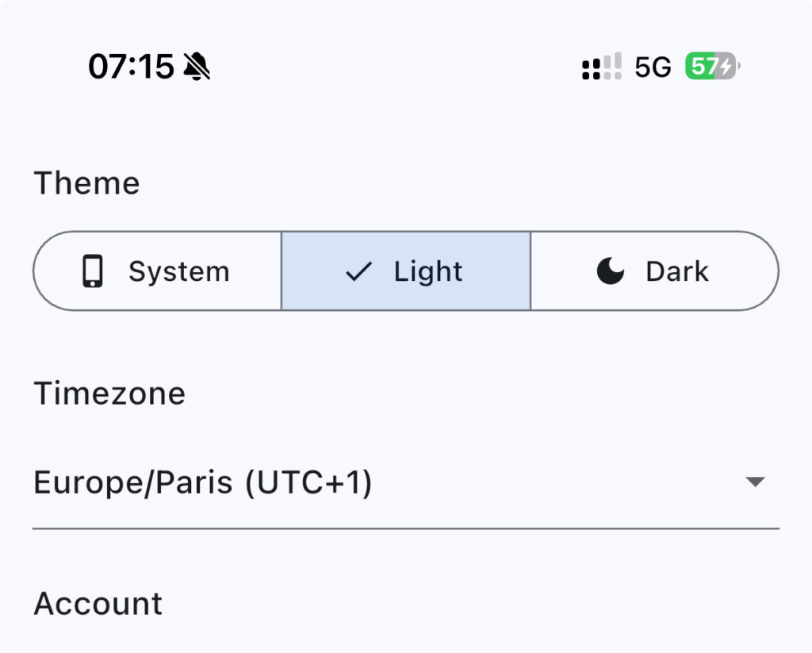Click the Theme section heading
This screenshot has width=812, height=653.
(x=86, y=183)
